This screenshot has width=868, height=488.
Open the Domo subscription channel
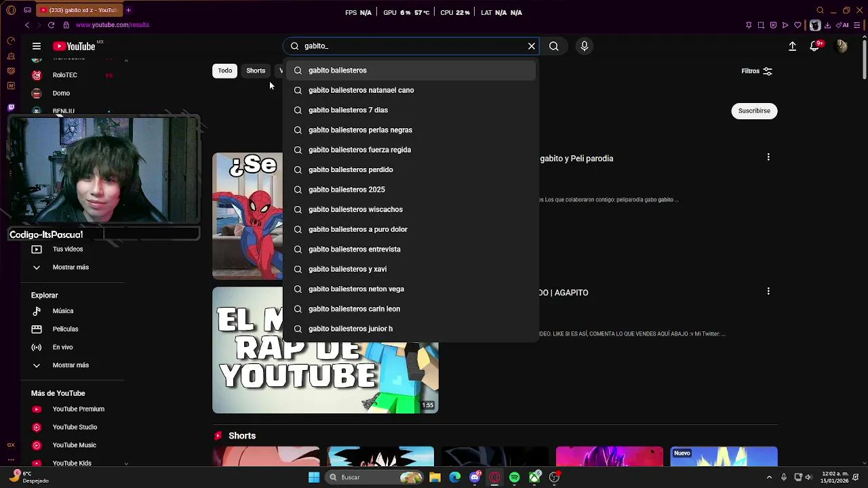tap(61, 94)
